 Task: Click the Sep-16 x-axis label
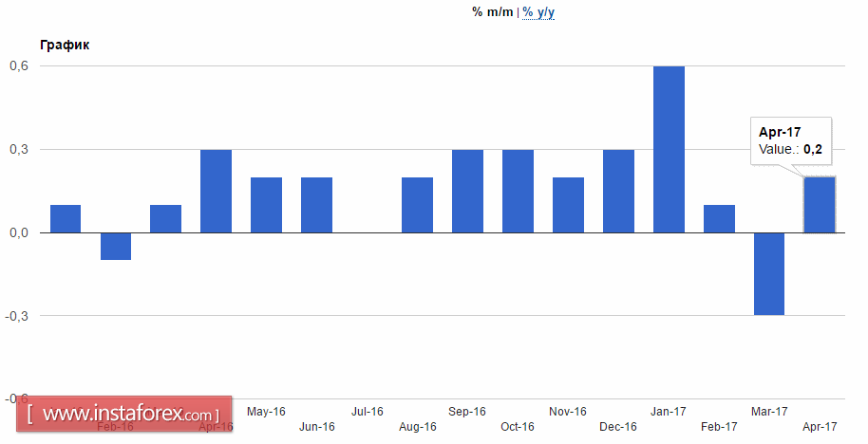[x=467, y=412]
